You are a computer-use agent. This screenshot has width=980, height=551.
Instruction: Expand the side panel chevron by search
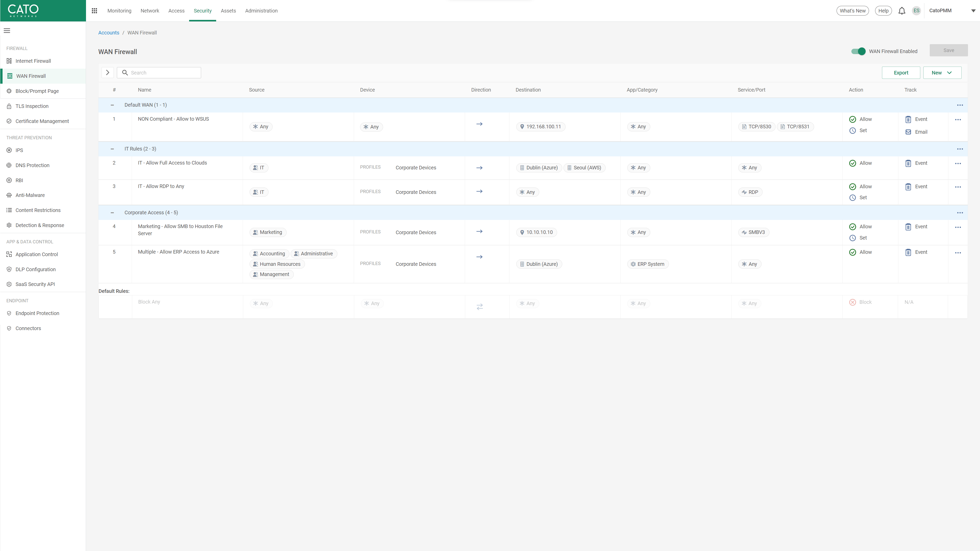tap(108, 73)
